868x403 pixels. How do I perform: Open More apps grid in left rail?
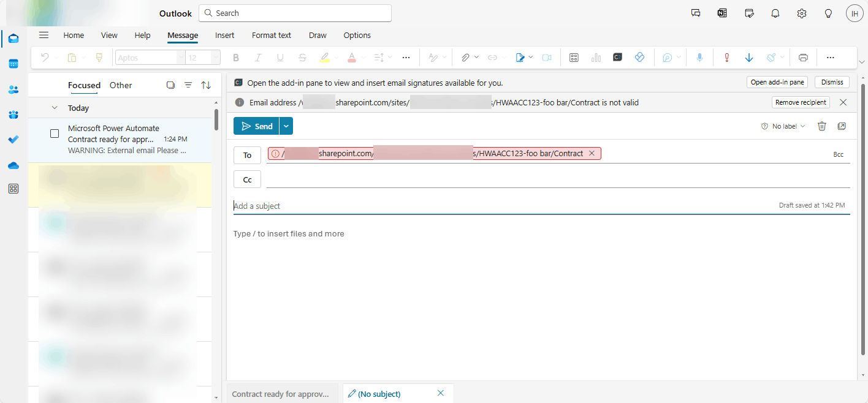point(13,189)
